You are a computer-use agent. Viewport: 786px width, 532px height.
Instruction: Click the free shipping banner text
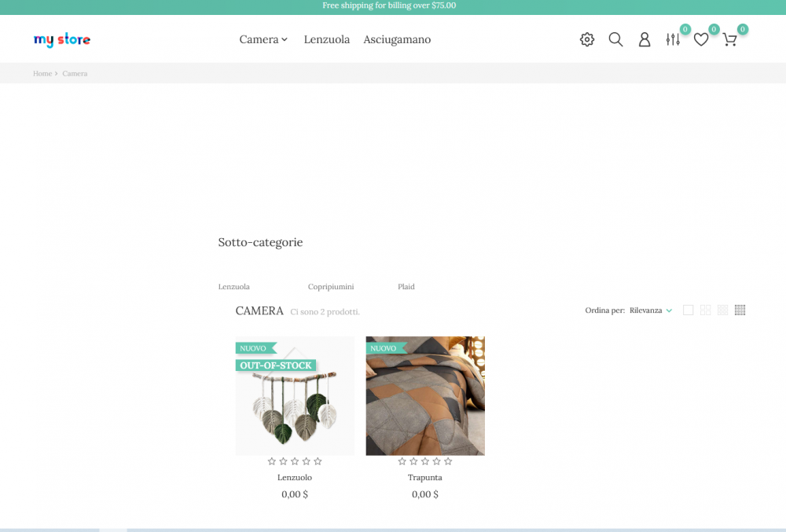pyautogui.click(x=389, y=6)
